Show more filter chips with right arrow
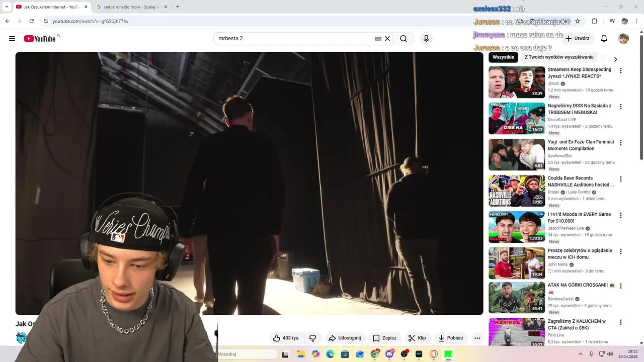Viewport: 644px width, 362px height. click(x=615, y=59)
